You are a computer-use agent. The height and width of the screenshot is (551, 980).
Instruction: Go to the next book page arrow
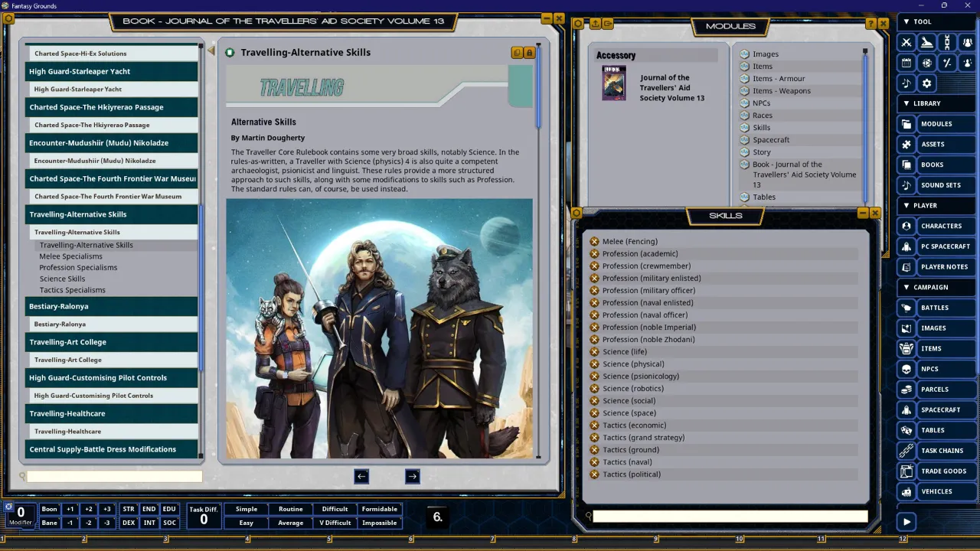click(x=412, y=476)
